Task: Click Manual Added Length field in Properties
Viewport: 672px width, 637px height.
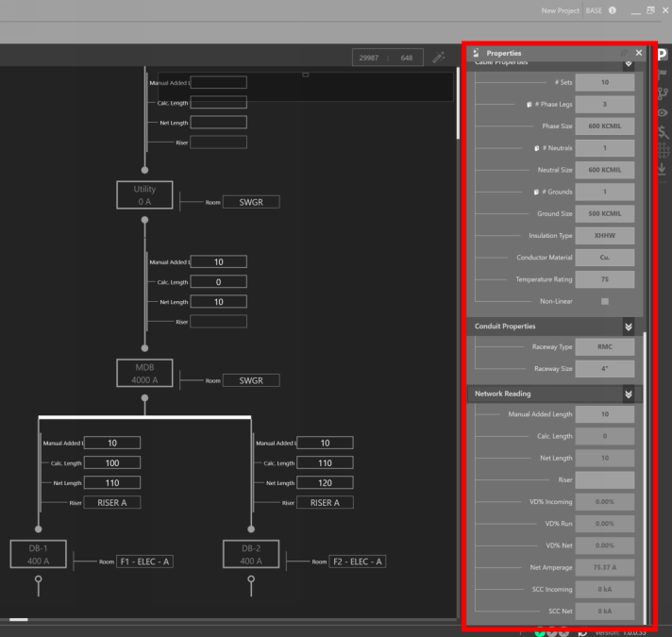Action: [605, 414]
